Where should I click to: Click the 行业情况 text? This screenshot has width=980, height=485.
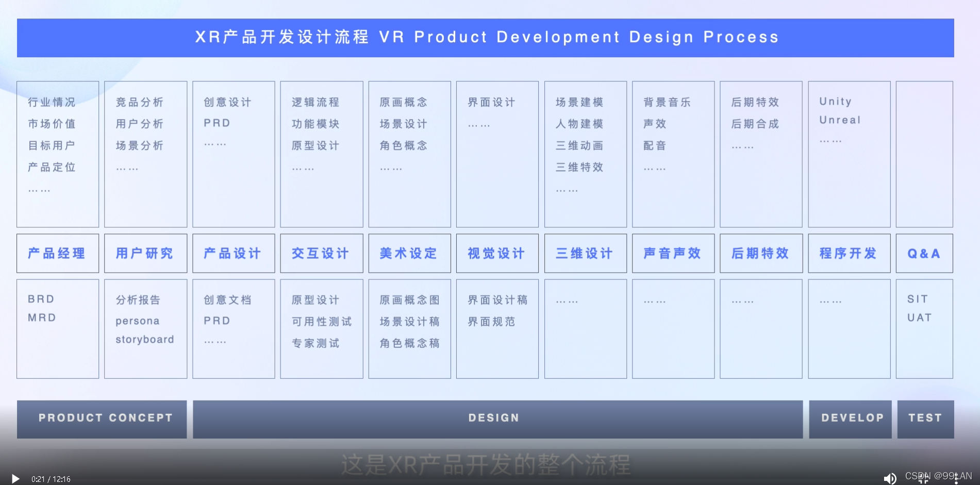(x=52, y=102)
